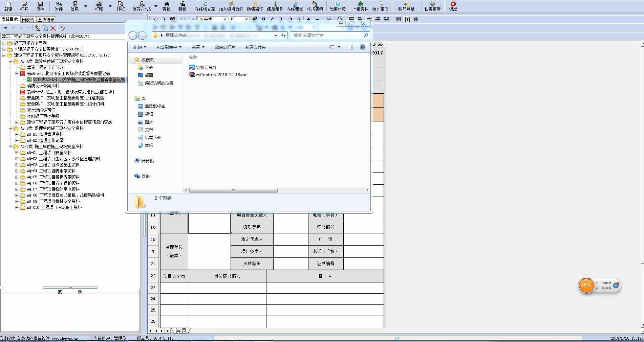Click the explorer horizontal scrollbar thumb
This screenshot has width=644, height=342.
click(x=233, y=190)
